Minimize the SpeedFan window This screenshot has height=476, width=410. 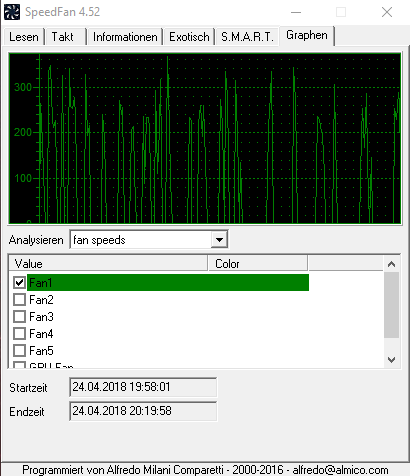click(296, 12)
